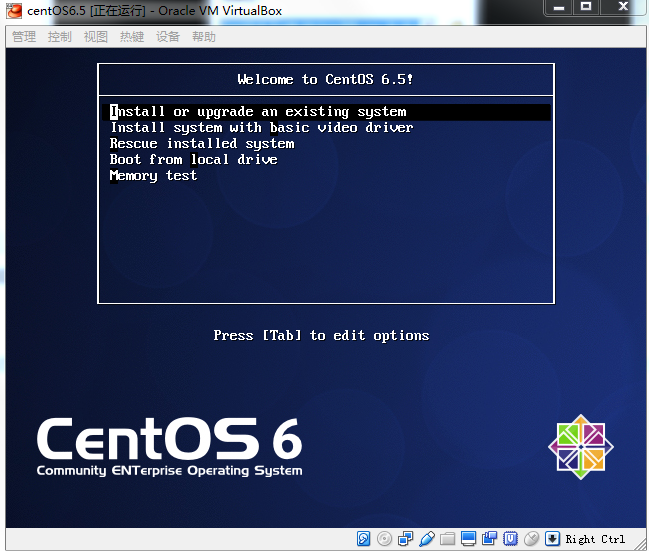
Task: Click the CPU virtualization chip icon
Action: coord(510,539)
